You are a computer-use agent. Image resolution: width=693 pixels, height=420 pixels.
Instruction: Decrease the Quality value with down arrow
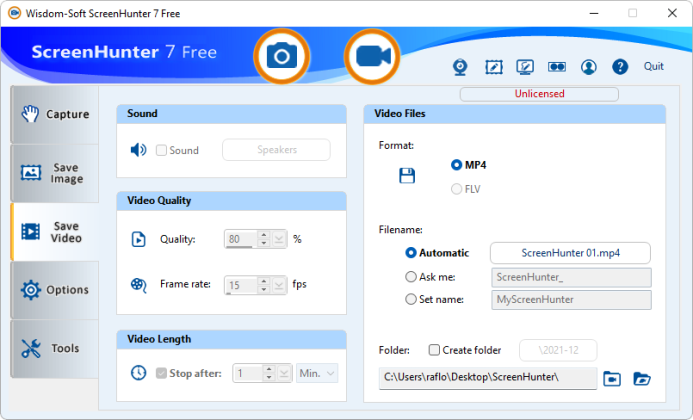click(x=264, y=243)
